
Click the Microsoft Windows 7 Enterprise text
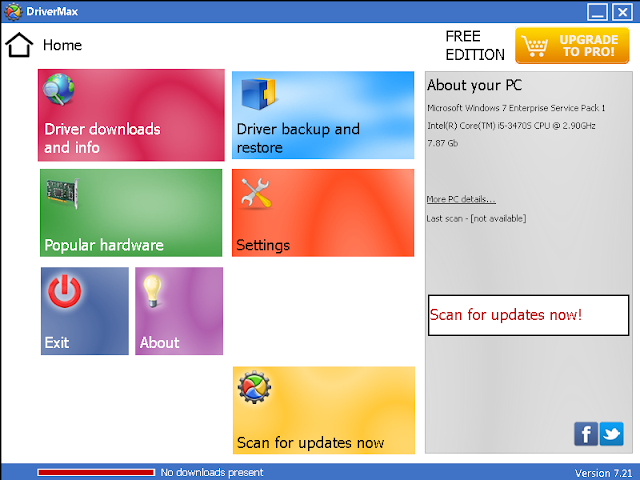(516, 108)
